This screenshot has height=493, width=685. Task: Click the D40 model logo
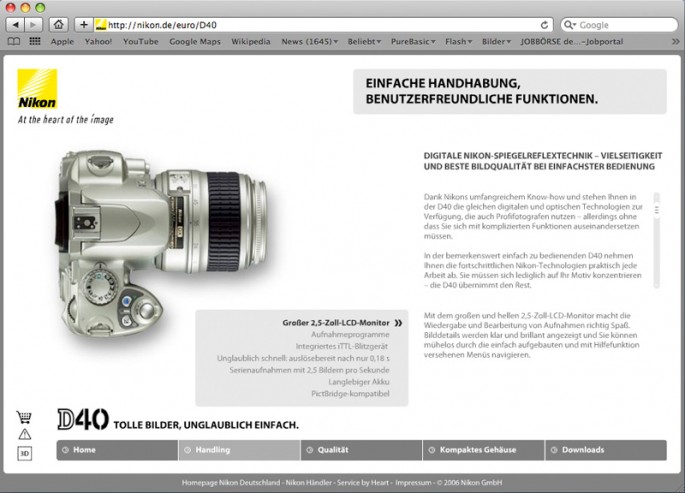[83, 419]
